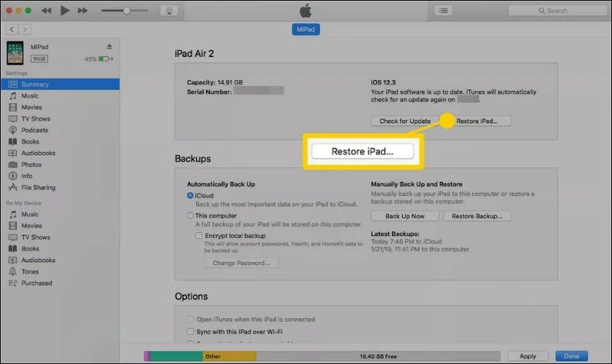Click the Back Up Now button
The height and width of the screenshot is (364, 612).
pyautogui.click(x=405, y=216)
